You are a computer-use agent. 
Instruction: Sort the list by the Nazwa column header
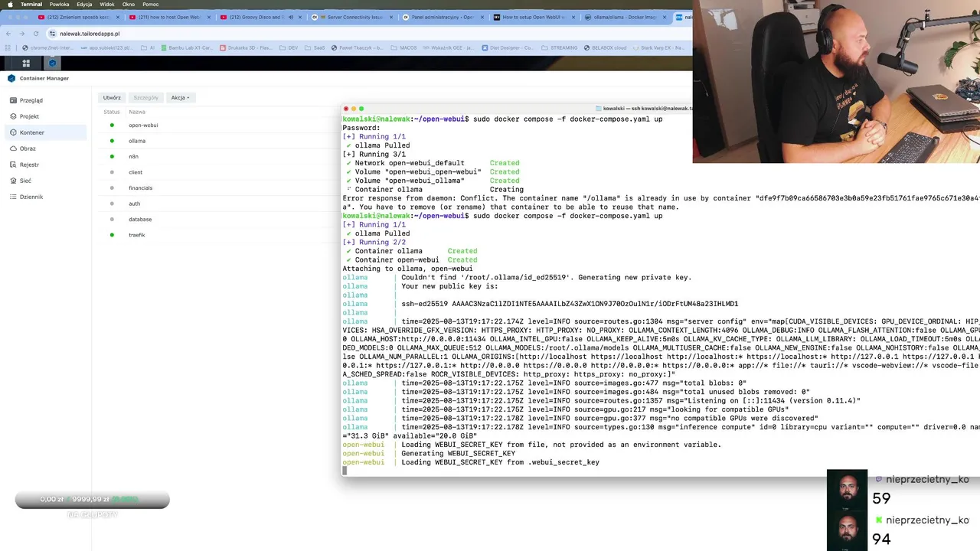point(137,112)
